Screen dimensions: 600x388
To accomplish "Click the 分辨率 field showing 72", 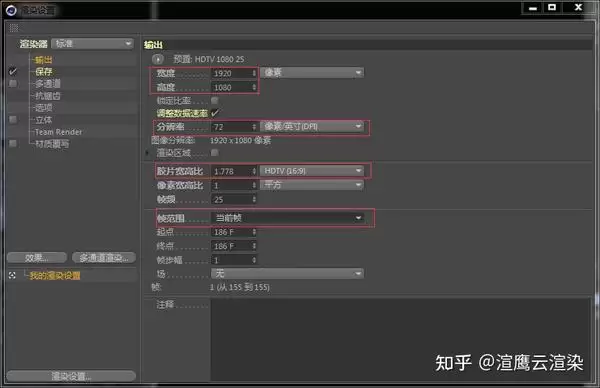I will (231, 127).
